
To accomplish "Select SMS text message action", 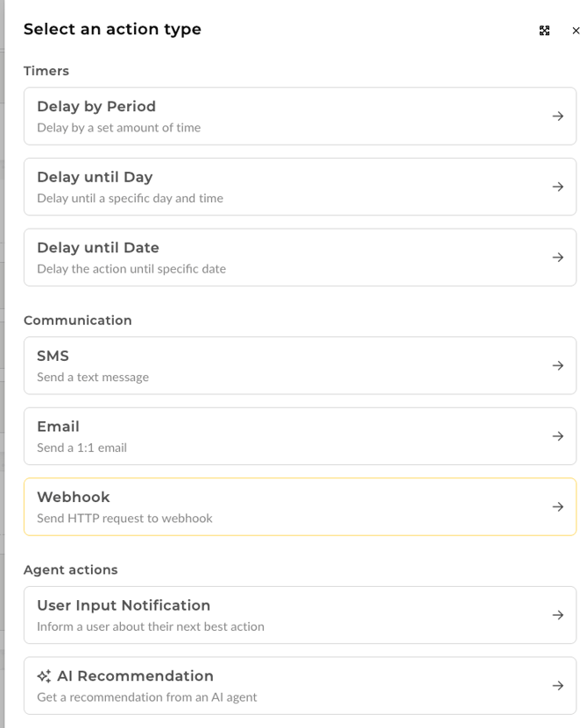I will 53,357.
